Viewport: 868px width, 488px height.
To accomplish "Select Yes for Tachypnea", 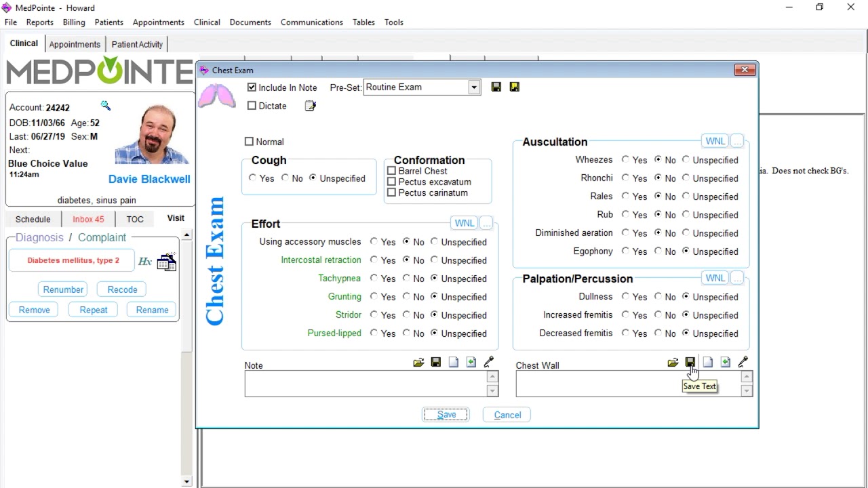I will 374,279.
